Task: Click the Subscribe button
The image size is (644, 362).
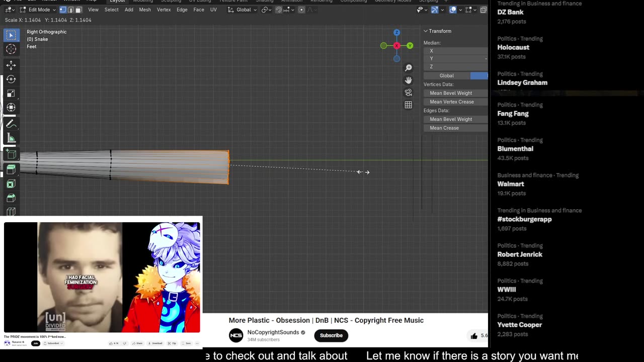Action: tap(331, 335)
